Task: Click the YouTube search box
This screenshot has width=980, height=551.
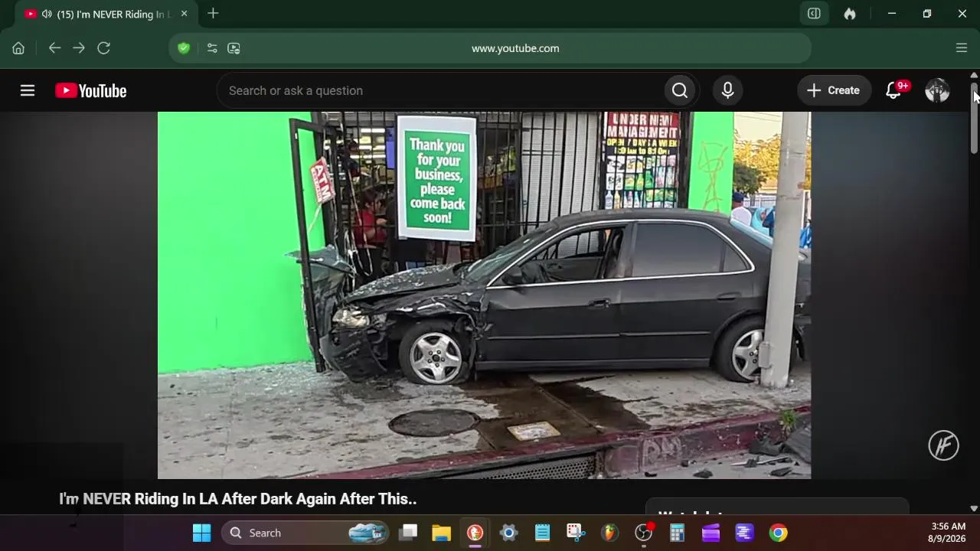Action: [x=441, y=90]
